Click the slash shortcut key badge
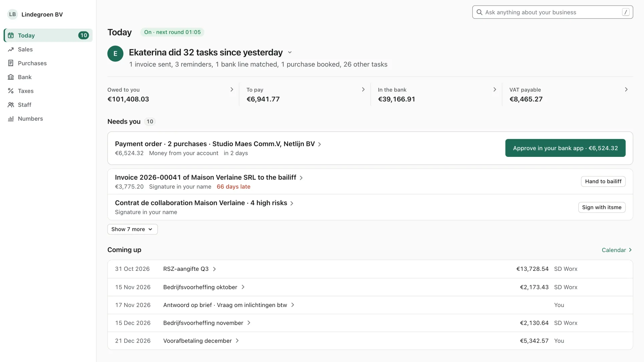Screen dimensions: 644x362 tap(626, 12)
